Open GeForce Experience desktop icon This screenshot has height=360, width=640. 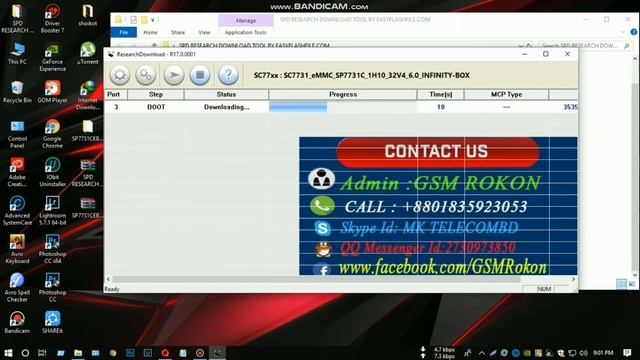point(52,57)
